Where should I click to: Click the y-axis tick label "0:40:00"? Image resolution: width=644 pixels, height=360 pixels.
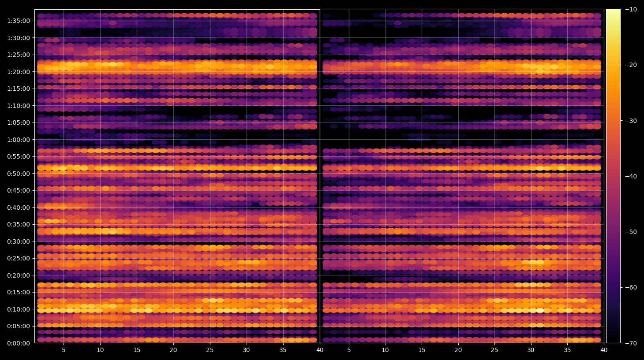tap(19, 208)
